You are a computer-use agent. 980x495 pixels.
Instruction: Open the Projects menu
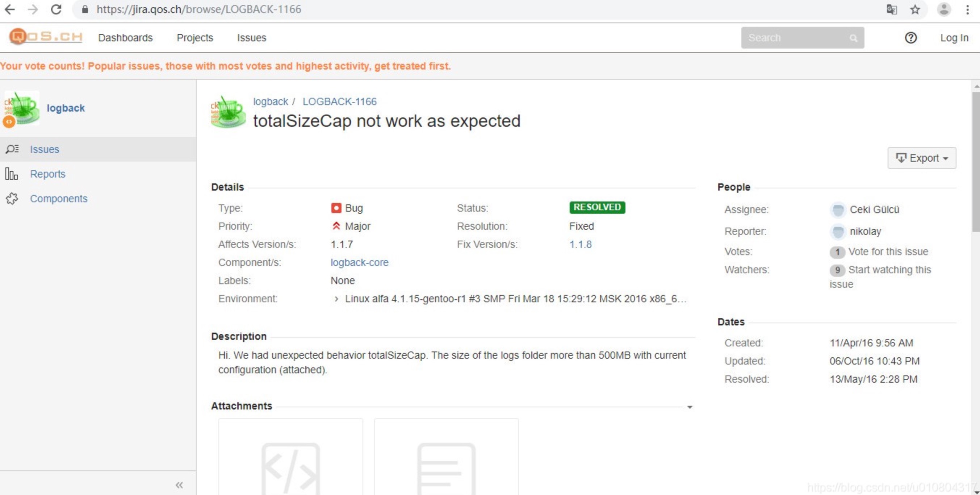(x=195, y=38)
